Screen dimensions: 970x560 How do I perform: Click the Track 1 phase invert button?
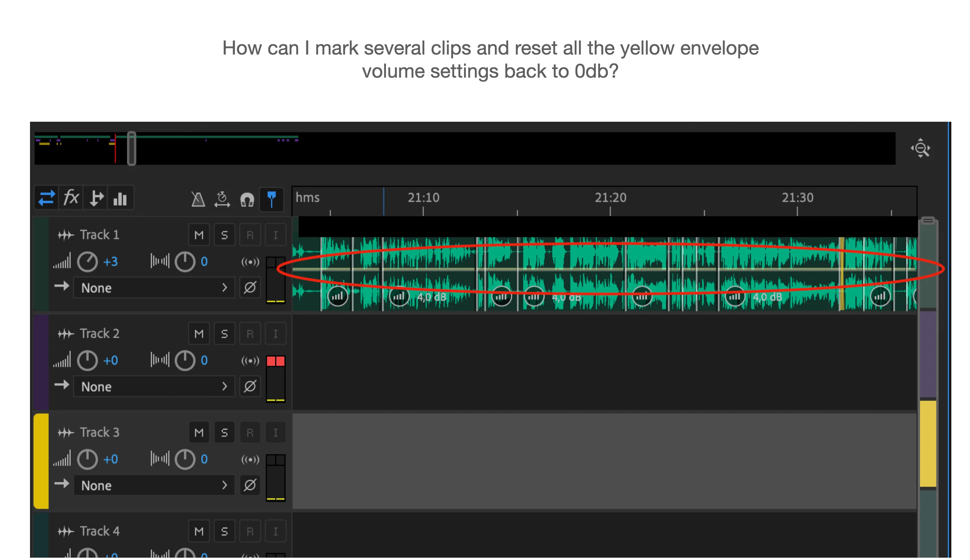250,288
